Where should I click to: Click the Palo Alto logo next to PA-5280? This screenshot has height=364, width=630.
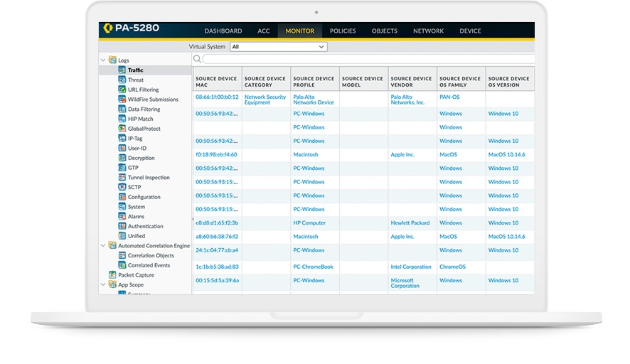pos(107,28)
